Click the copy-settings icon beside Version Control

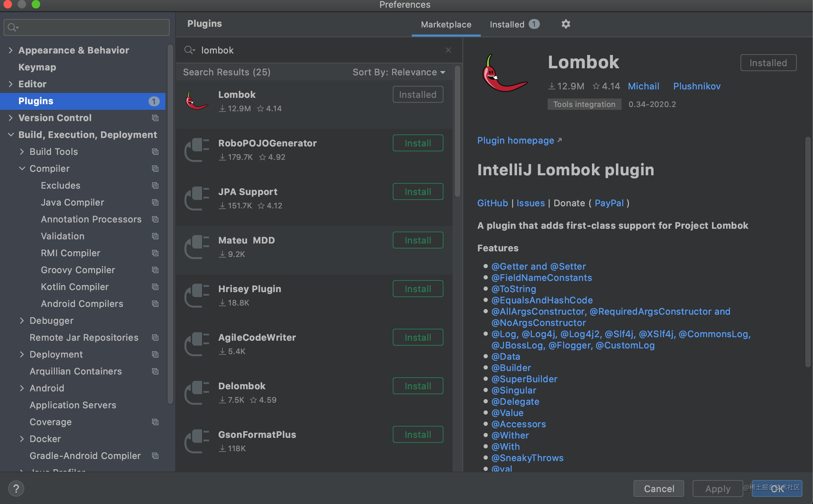tap(155, 118)
